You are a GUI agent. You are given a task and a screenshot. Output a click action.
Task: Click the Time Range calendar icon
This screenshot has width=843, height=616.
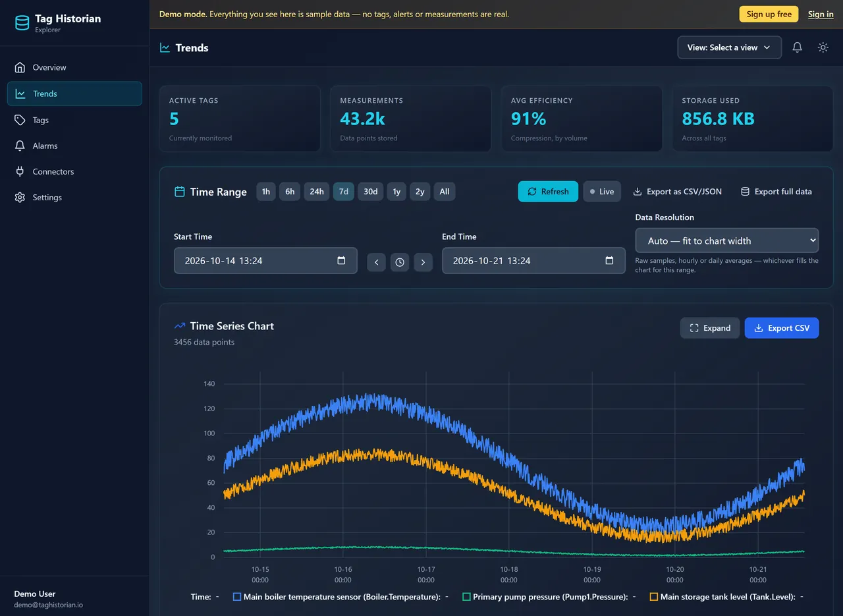(179, 192)
